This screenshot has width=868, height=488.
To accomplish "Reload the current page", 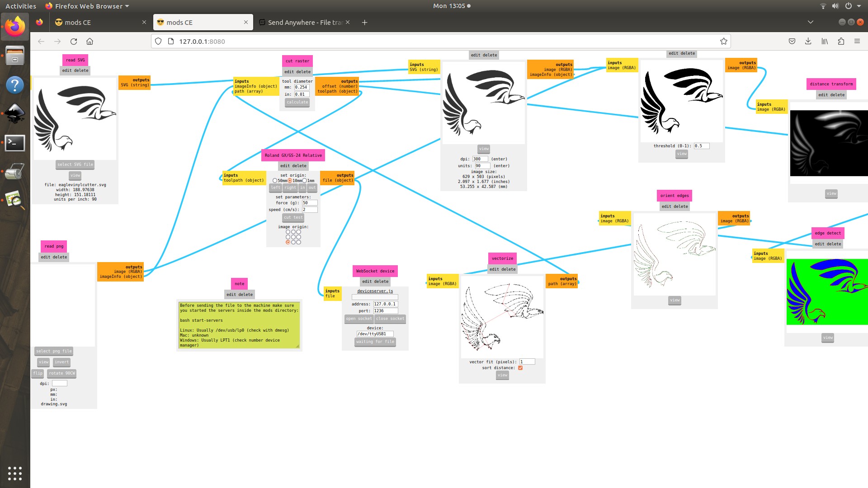I will click(74, 41).
